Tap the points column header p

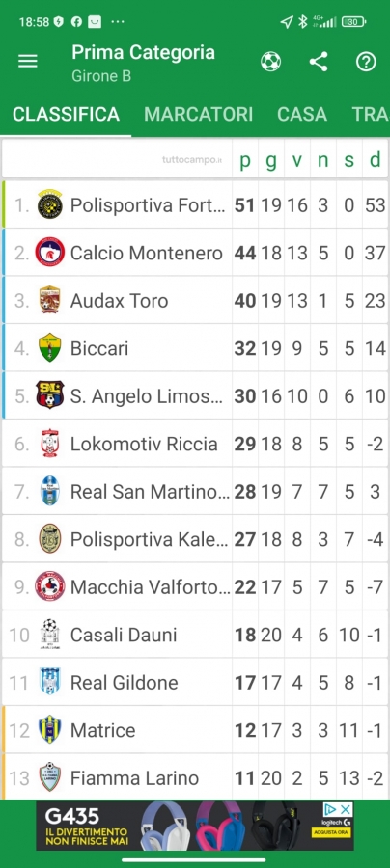[x=245, y=160]
